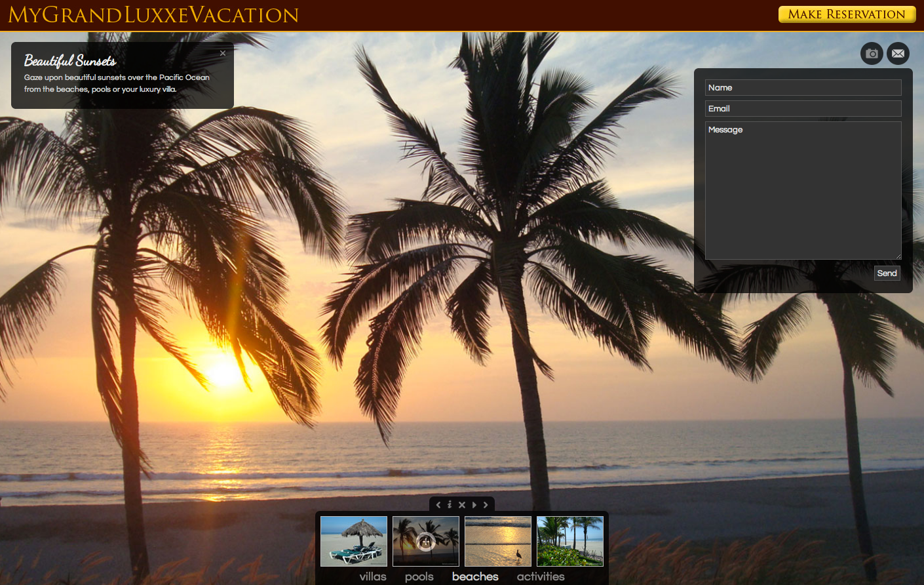Advance to next slide with right chevron

[x=486, y=505]
